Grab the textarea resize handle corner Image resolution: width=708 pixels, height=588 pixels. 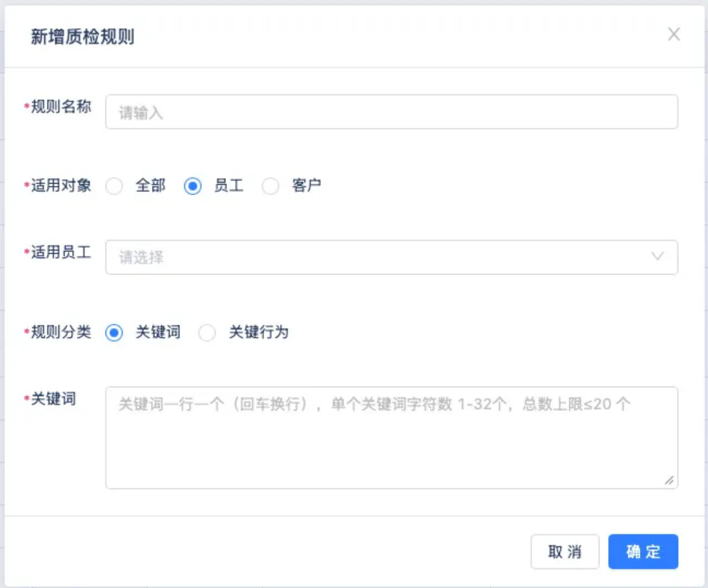tap(669, 480)
